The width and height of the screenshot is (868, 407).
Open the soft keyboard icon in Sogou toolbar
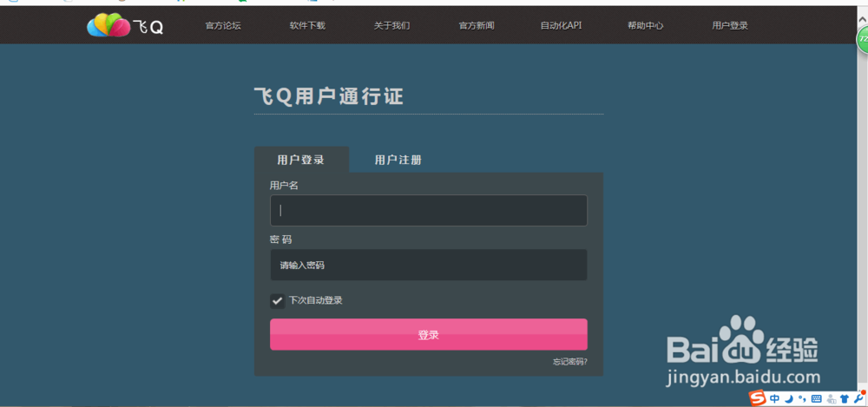(816, 398)
